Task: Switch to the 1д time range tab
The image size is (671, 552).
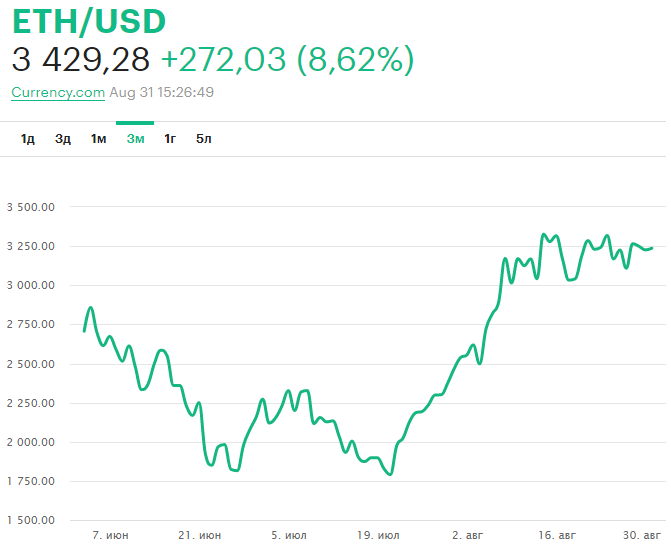Action: coord(28,139)
